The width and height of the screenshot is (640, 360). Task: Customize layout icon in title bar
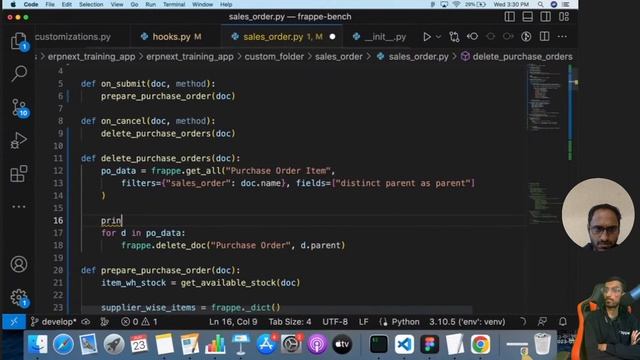click(564, 17)
